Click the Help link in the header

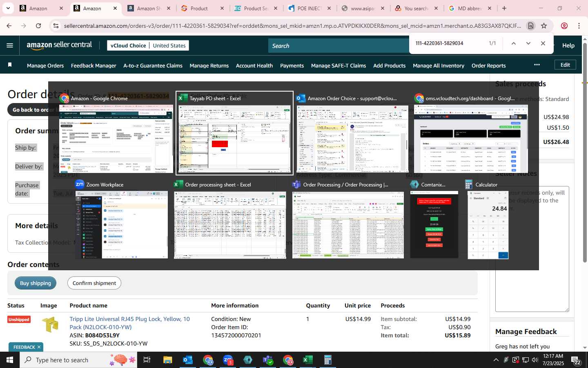click(568, 45)
